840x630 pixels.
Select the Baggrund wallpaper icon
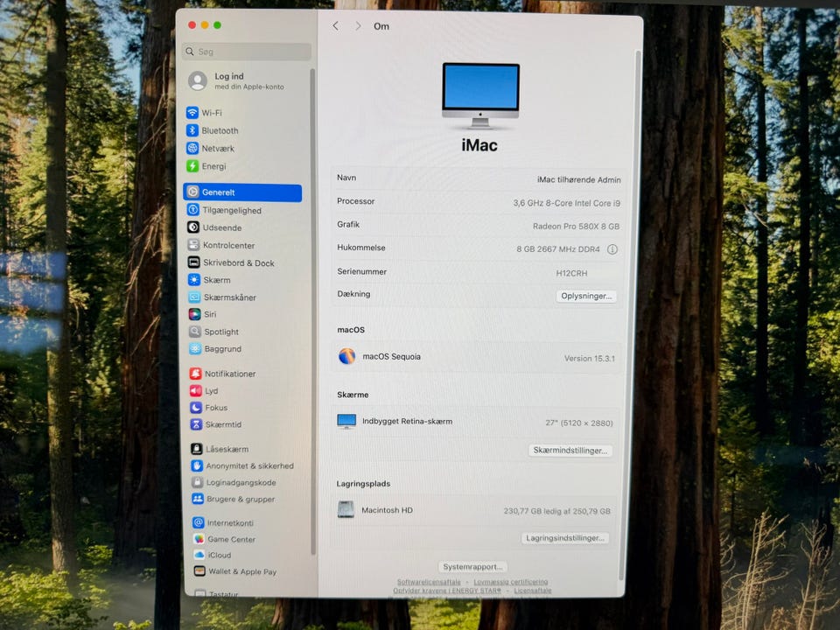(x=195, y=349)
